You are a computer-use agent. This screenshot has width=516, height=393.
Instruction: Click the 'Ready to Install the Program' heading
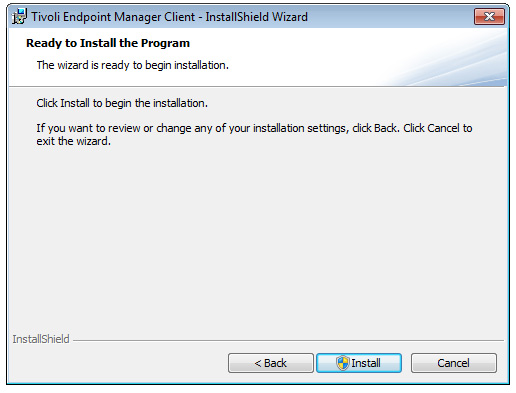click(108, 43)
